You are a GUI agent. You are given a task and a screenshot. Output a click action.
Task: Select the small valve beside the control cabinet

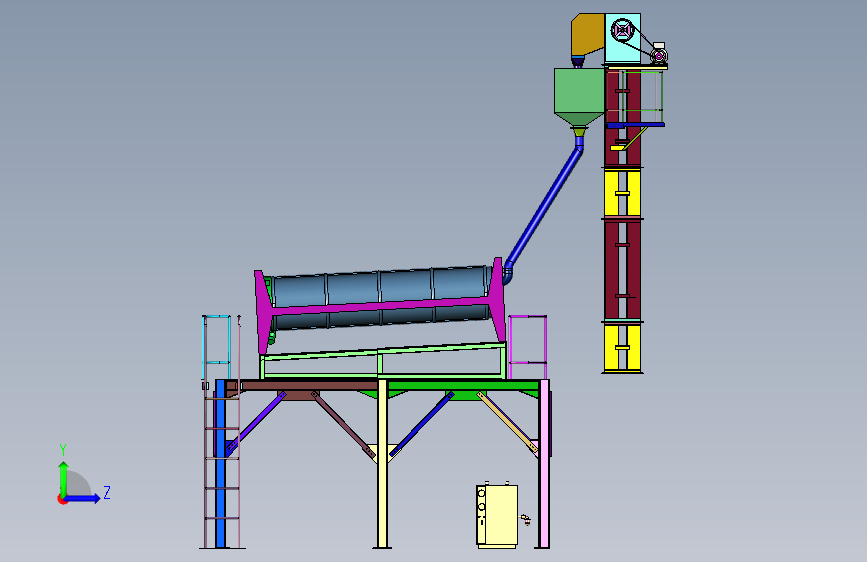coord(525,519)
